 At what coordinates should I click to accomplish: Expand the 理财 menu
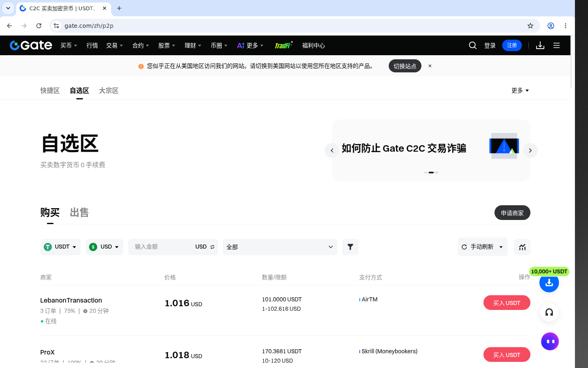point(193,45)
